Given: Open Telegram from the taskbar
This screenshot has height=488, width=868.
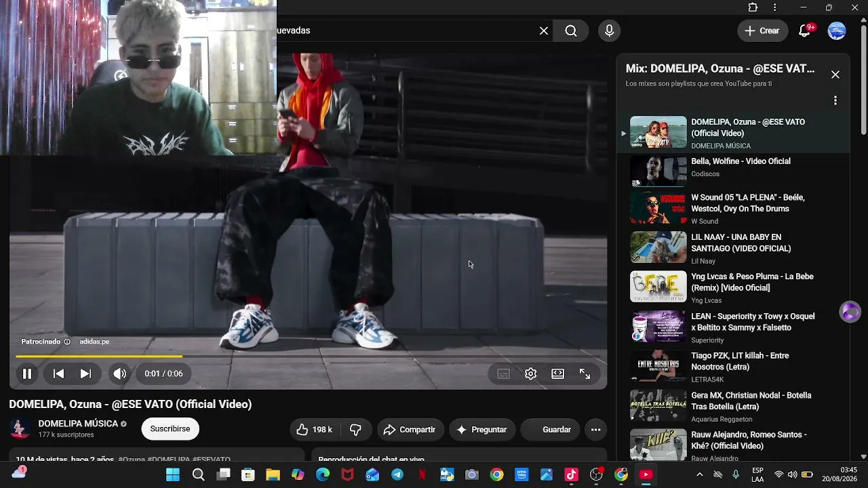Looking at the screenshot, I should 397,474.
